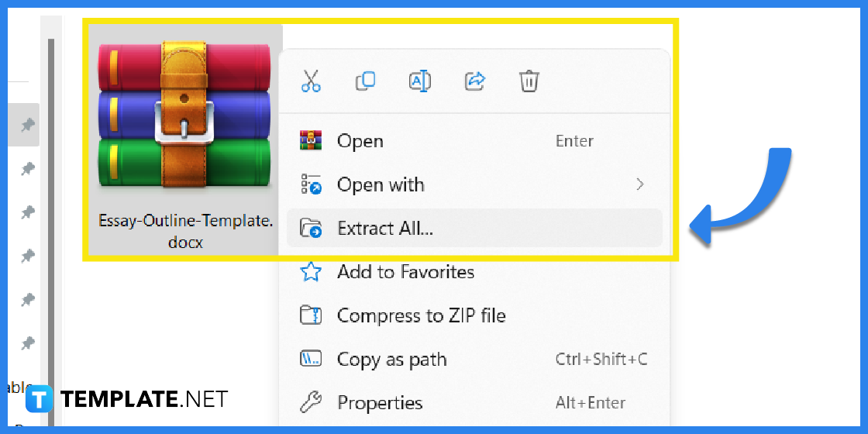This screenshot has width=868, height=434.
Task: Click the highlighted topmost pin icon in sidebar
Action: click(28, 126)
